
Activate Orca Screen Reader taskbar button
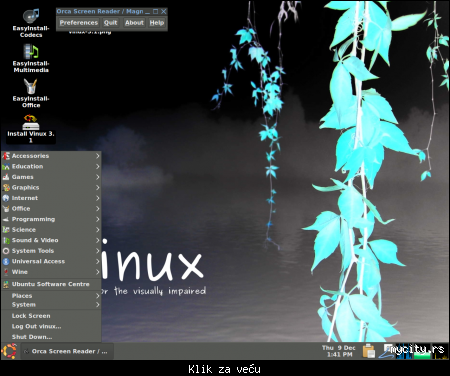click(x=67, y=351)
